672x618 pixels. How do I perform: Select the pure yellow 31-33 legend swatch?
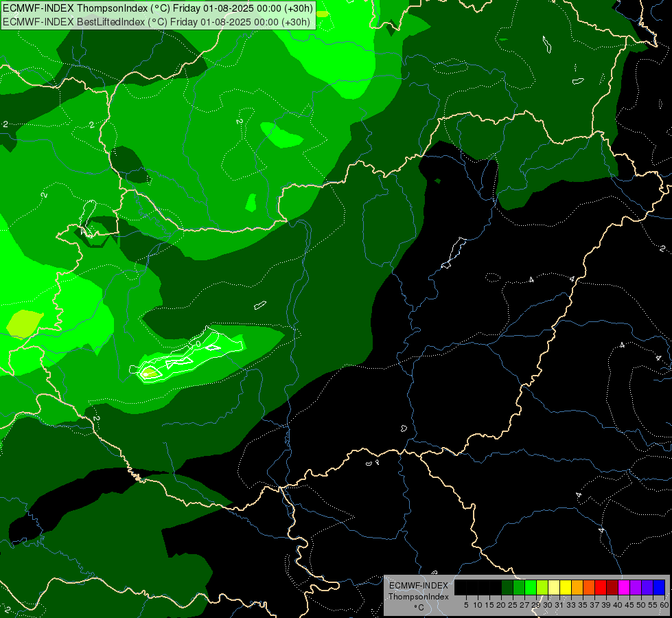[x=566, y=587]
